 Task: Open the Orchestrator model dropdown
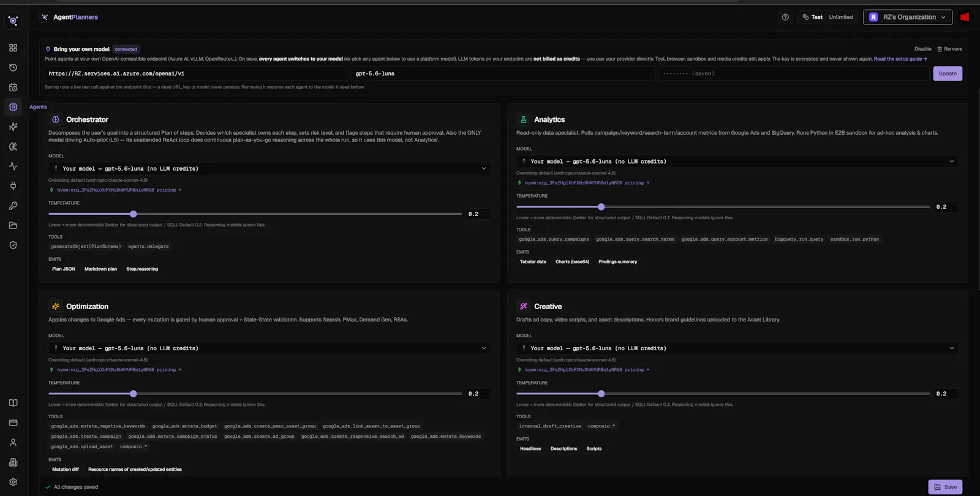pyautogui.click(x=269, y=168)
